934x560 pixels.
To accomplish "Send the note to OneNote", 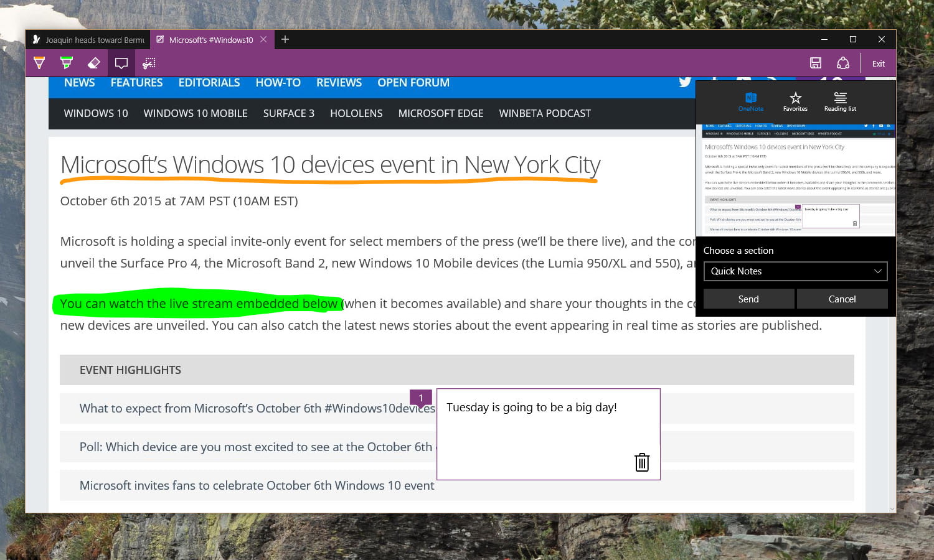I will (748, 299).
